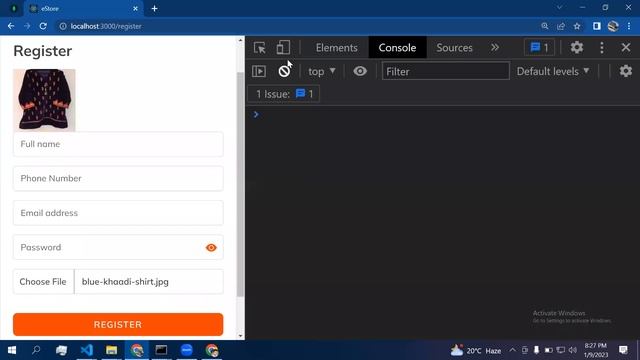Open the browser zoom icon
The image size is (640, 360).
[x=544, y=26]
